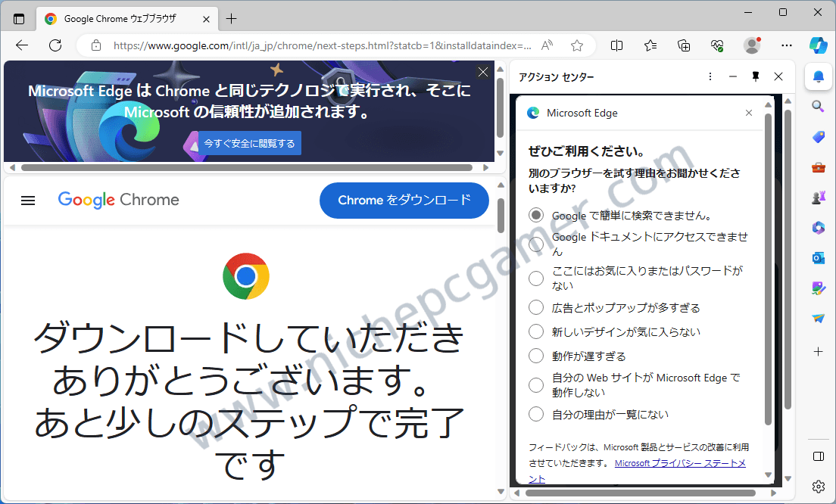Image resolution: width=836 pixels, height=504 pixels.
Task: Select '自分の Web サイトが Microsoft Edge で動作しない'
Action: click(x=536, y=384)
